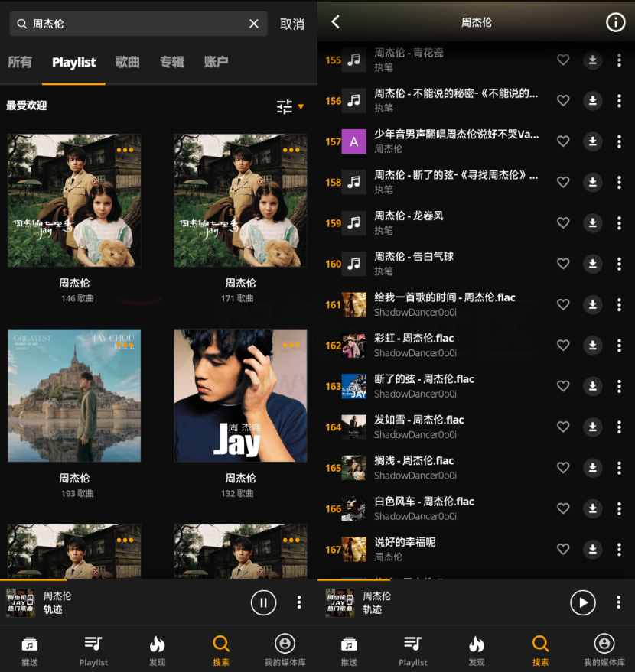Like track 160 告白气球
The width and height of the screenshot is (635, 672).
(x=563, y=264)
